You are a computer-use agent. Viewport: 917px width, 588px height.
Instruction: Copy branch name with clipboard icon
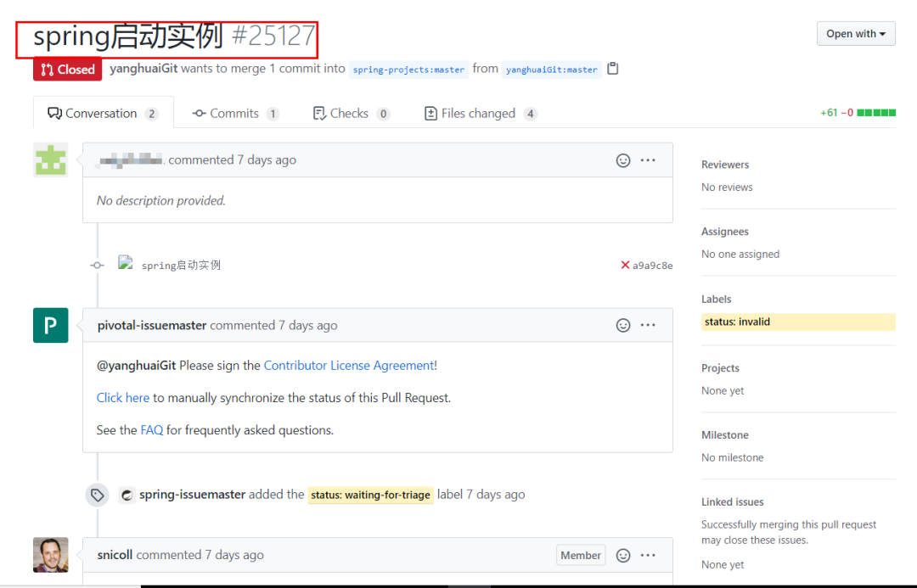[x=612, y=69]
